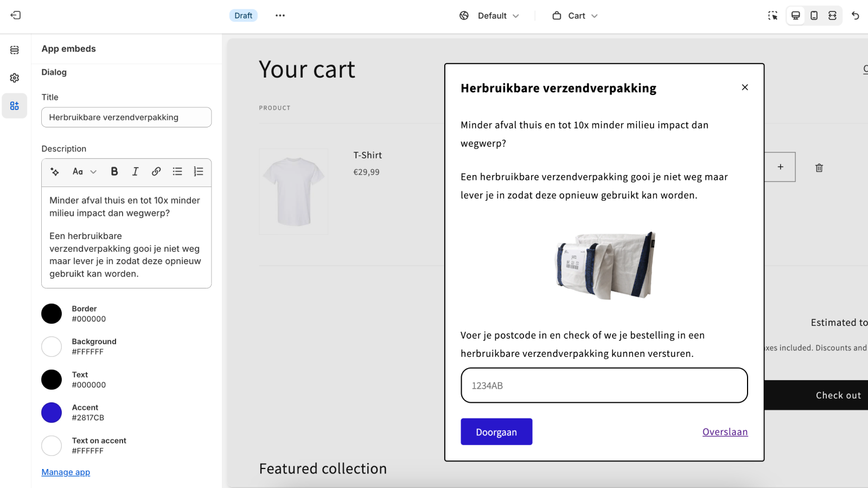This screenshot has height=488, width=868.
Task: Open the Manage app link
Action: coord(66,472)
